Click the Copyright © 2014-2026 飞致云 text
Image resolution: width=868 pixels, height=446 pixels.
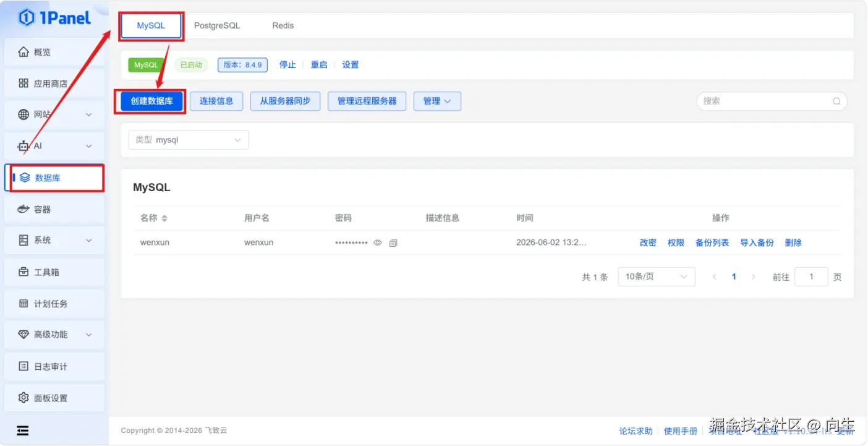174,431
